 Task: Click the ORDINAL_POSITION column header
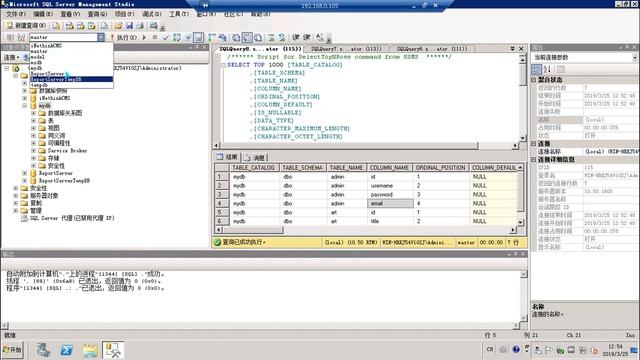[x=440, y=168]
